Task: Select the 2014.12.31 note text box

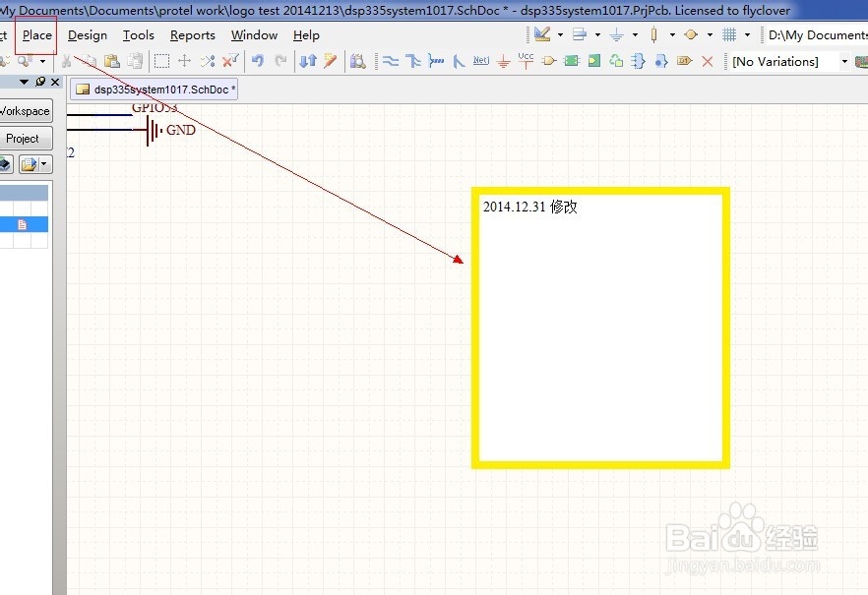Action: [x=600, y=327]
